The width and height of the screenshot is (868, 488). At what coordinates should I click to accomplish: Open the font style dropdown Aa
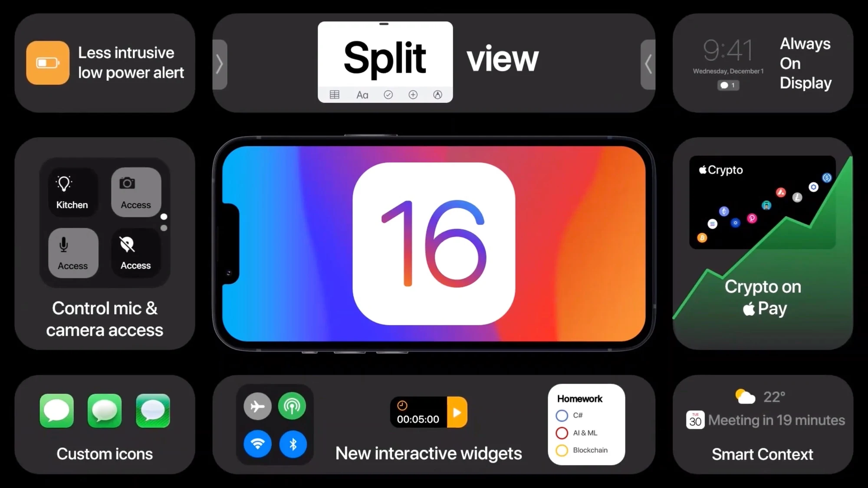coord(362,95)
